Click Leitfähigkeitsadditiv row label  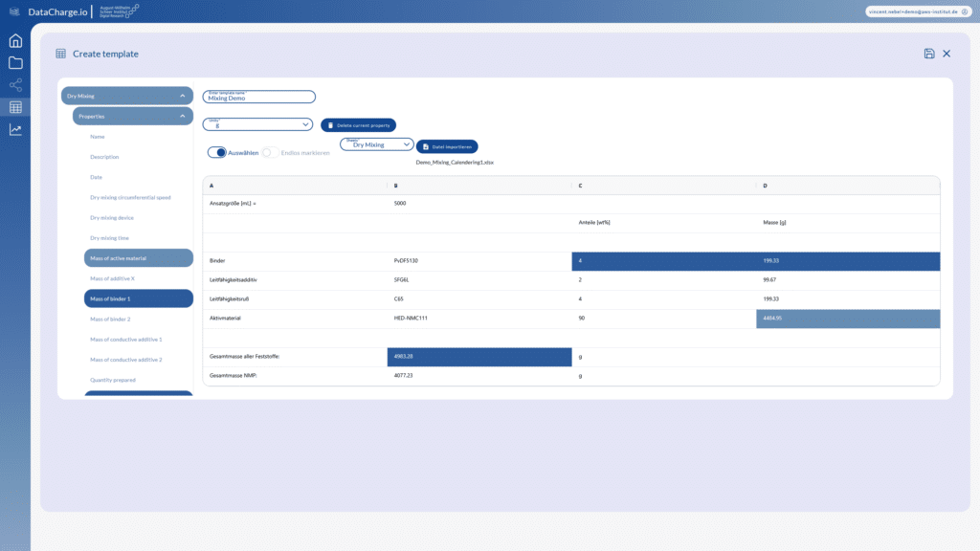[295, 280]
